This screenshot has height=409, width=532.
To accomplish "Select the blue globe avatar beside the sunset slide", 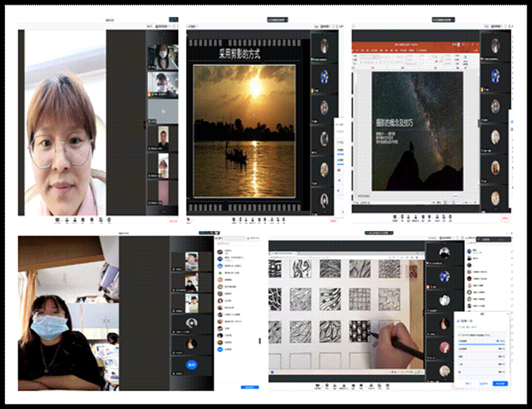I will tap(324, 76).
